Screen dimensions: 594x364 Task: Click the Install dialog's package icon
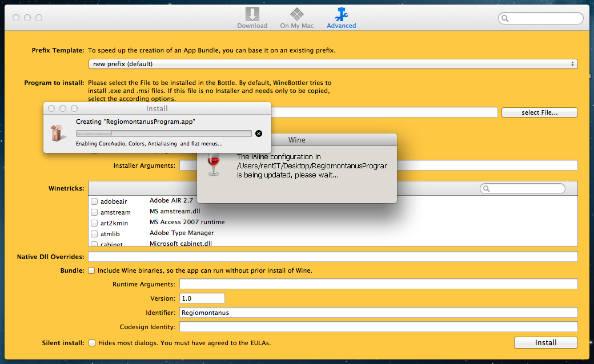pyautogui.click(x=57, y=133)
